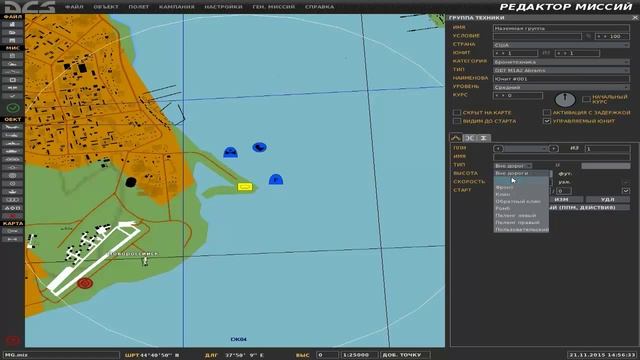640x360 pixels.
Task: Enable the АКТИВАЦИЯ С ЗАДЕРЖКОЙ checkbox
Action: pyautogui.click(x=547, y=112)
